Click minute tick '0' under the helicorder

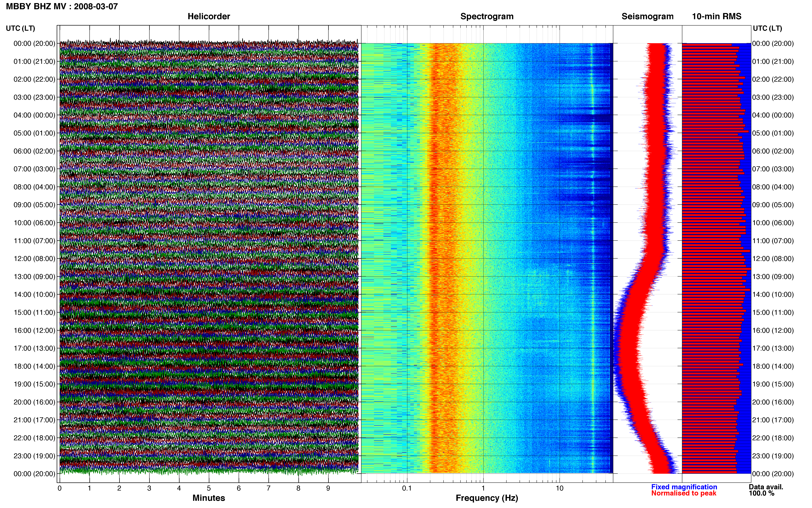pyautogui.click(x=59, y=488)
